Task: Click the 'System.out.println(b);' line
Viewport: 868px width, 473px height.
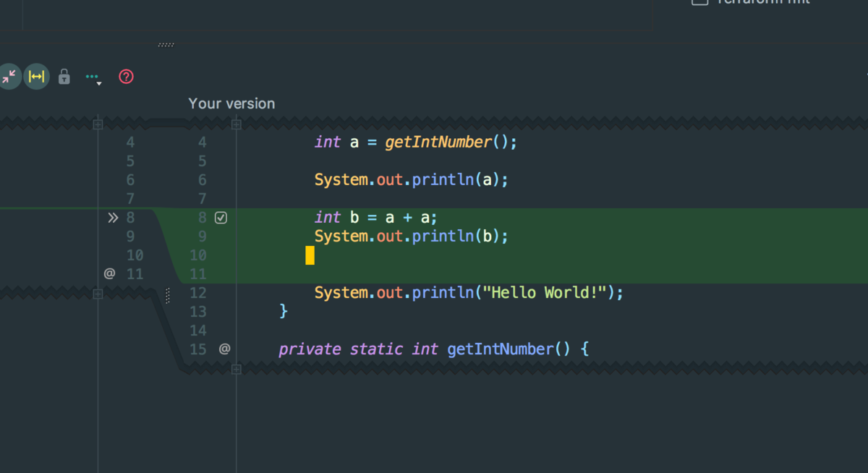Action: (412, 236)
